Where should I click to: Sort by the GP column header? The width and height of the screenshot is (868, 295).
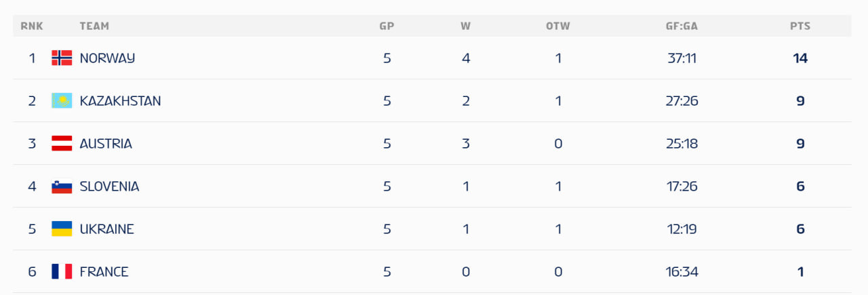coord(387,26)
